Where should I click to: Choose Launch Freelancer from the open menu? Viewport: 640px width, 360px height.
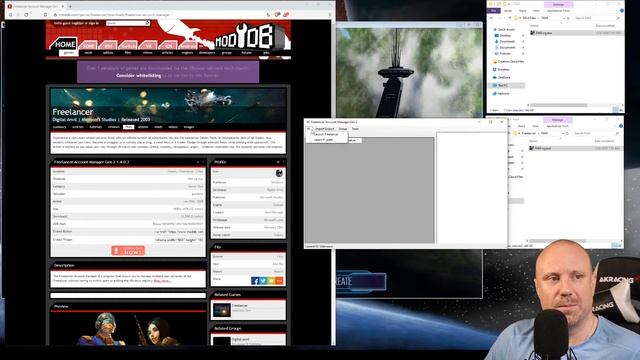[327, 134]
